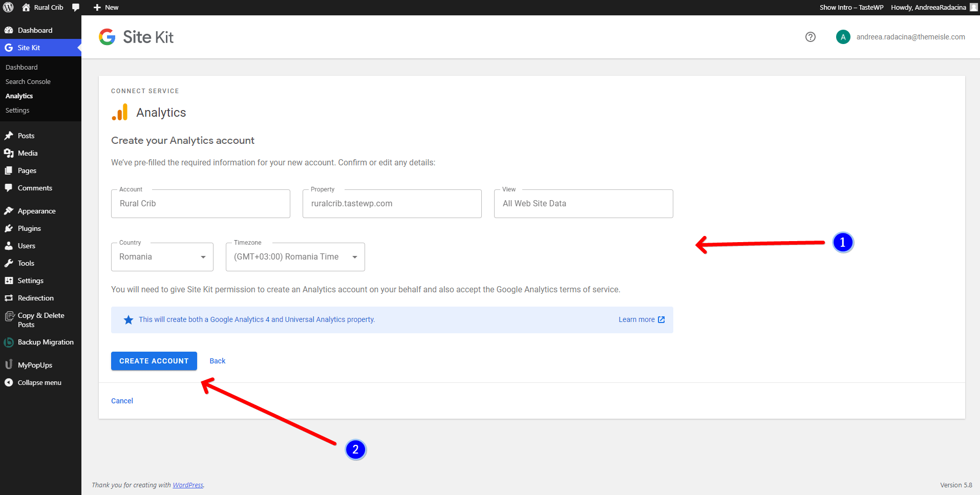This screenshot has width=980, height=495.
Task: Click the Collapse menu arrow icon
Action: (9, 382)
